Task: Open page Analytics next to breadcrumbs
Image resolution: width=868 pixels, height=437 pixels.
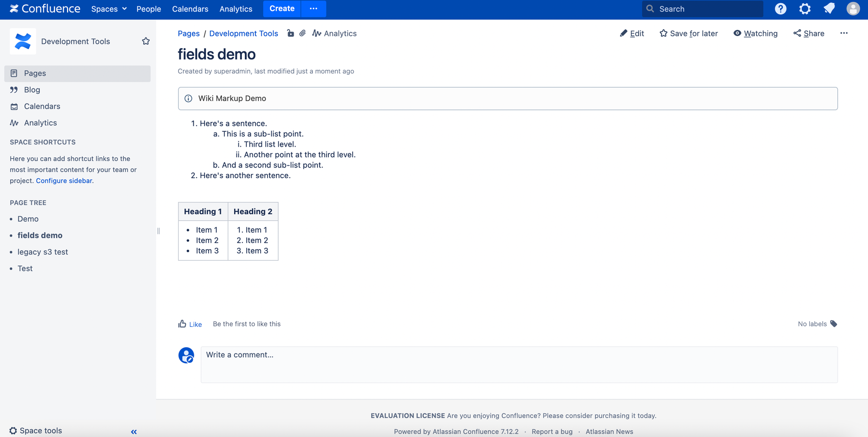Action: (335, 34)
